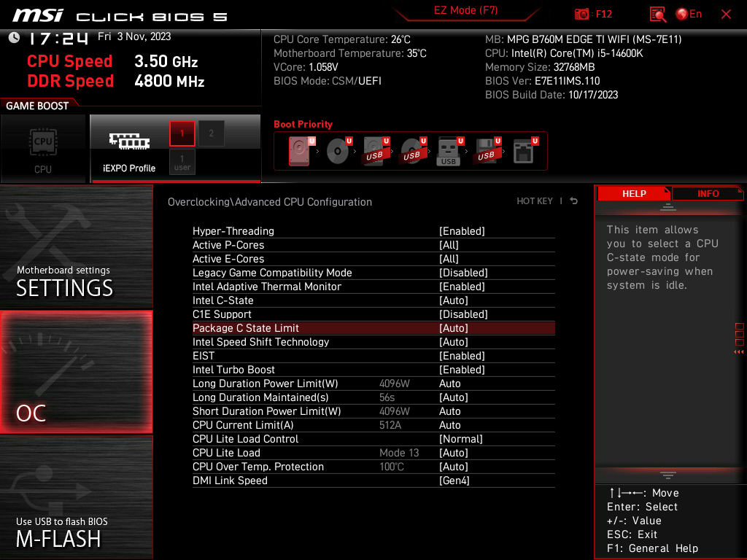Image resolution: width=747 pixels, height=560 pixels.
Task: Open the SETTINGS motherboard section
Action: click(76, 246)
